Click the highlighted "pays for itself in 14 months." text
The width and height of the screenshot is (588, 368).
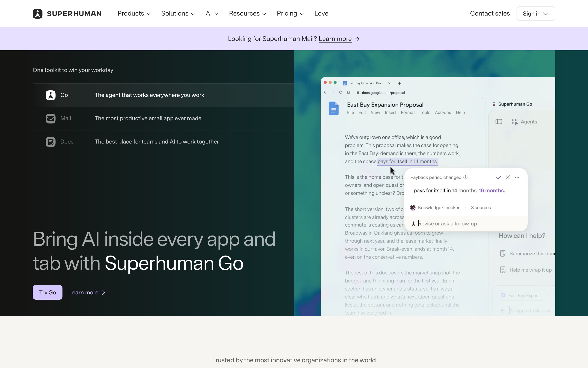[408, 161]
